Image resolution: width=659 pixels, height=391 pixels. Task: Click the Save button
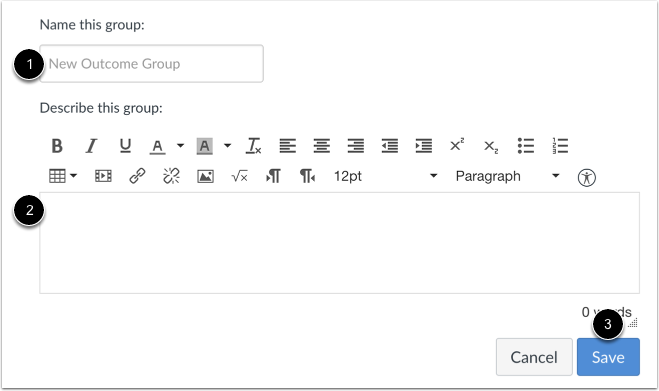tap(608, 357)
